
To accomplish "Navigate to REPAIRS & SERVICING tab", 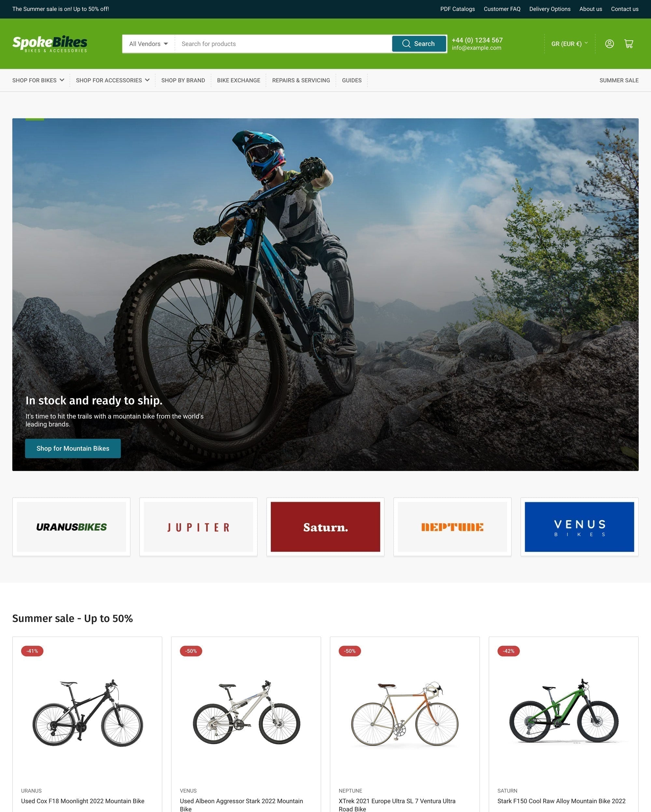I will 301,80.
